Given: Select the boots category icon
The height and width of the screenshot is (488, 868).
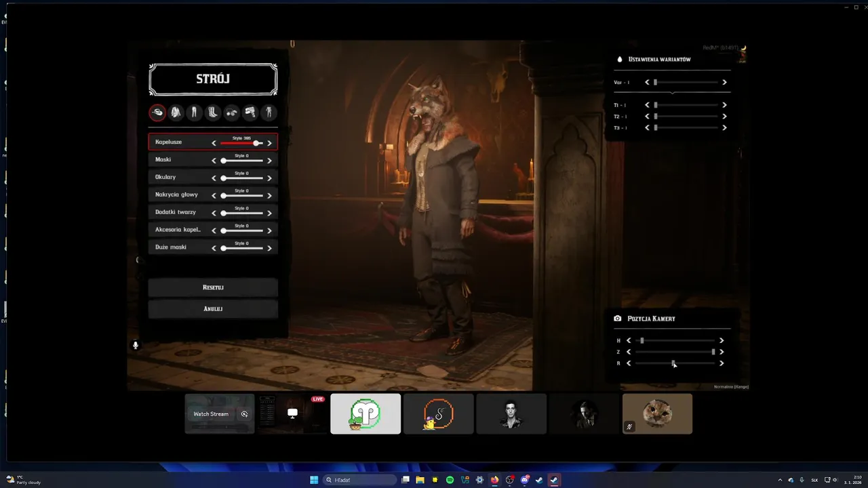Looking at the screenshot, I should 213,113.
